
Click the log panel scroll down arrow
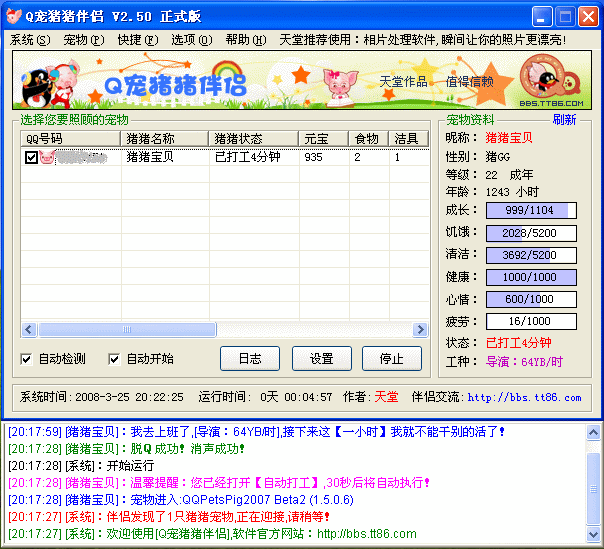[593, 534]
